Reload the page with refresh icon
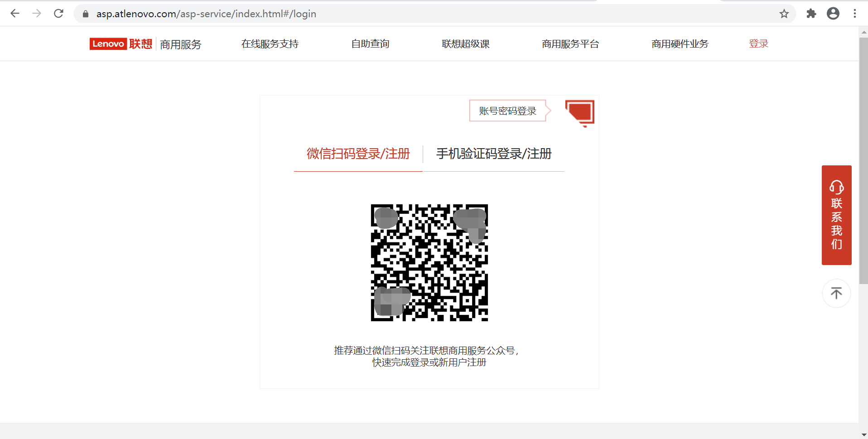The height and width of the screenshot is (439, 868). click(x=58, y=14)
